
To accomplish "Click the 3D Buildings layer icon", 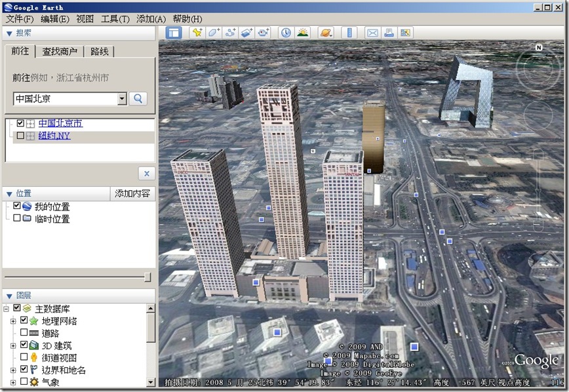I will pos(33,345).
